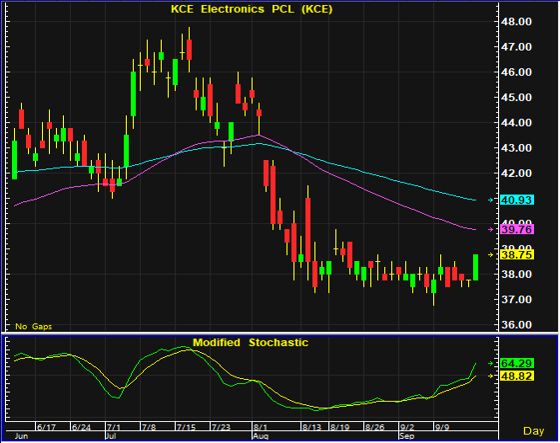The image size is (560, 443).
Task: Click the 7/15 date marker
Action: (x=185, y=427)
